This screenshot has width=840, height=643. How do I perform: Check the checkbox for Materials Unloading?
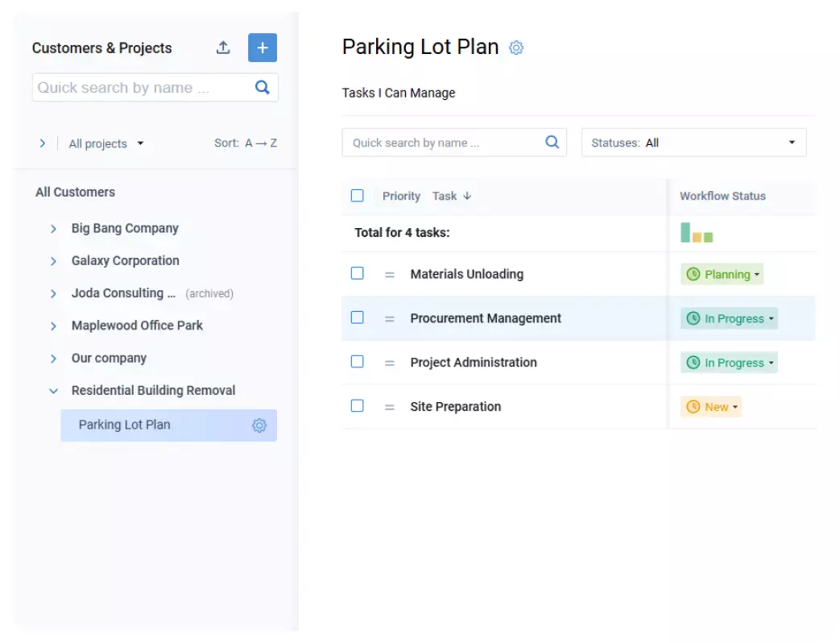point(358,273)
